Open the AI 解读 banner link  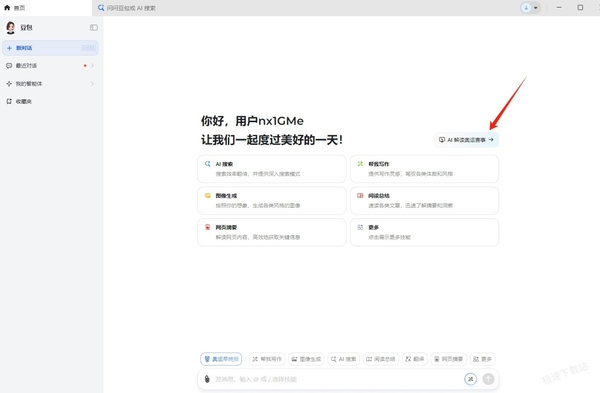point(466,140)
